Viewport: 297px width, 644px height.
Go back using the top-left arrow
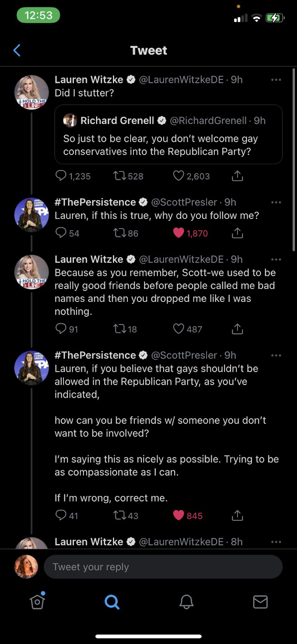click(x=17, y=50)
